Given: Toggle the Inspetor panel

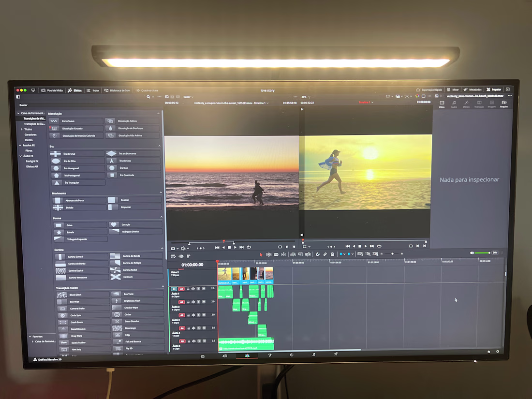Looking at the screenshot, I should tap(494, 89).
